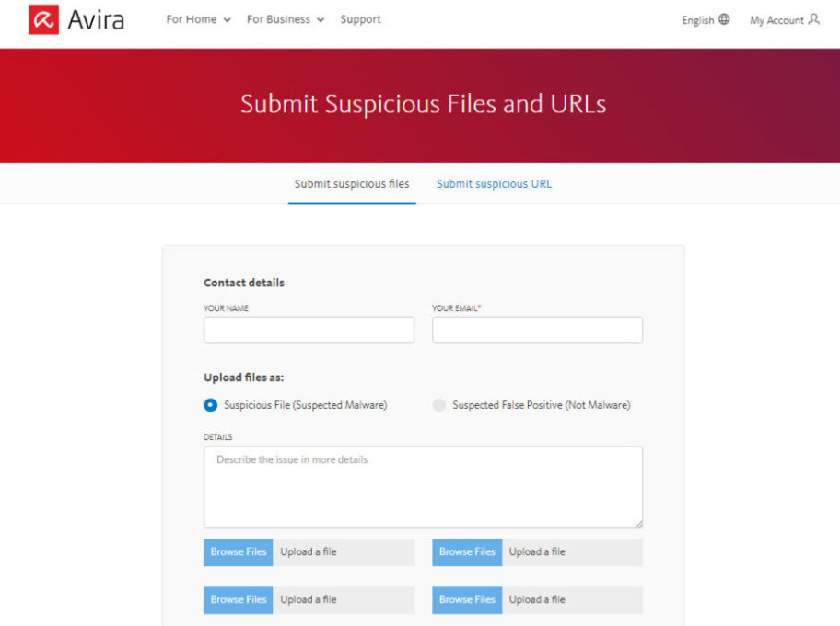
Task: Click the Avira wordmark text
Action: 96,20
